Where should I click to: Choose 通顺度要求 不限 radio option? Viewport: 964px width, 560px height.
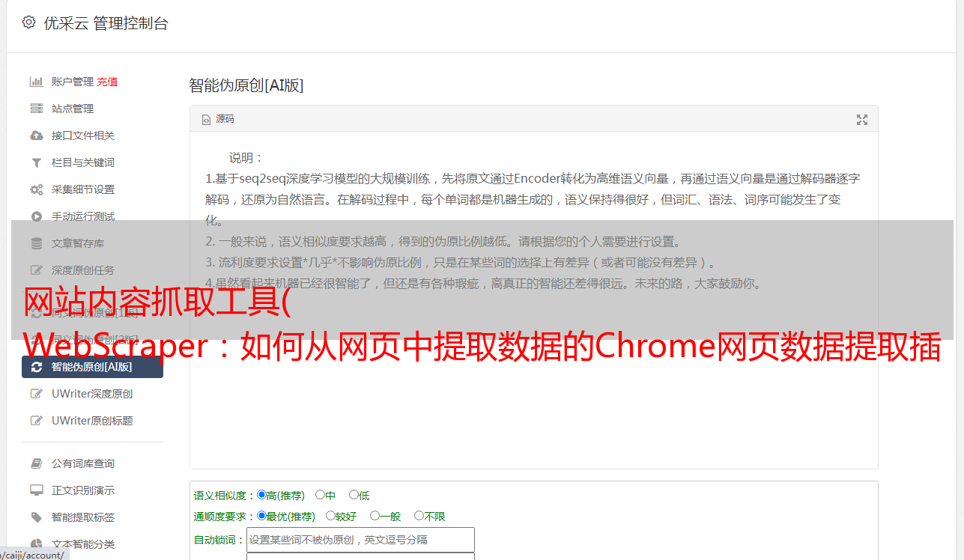point(419,516)
